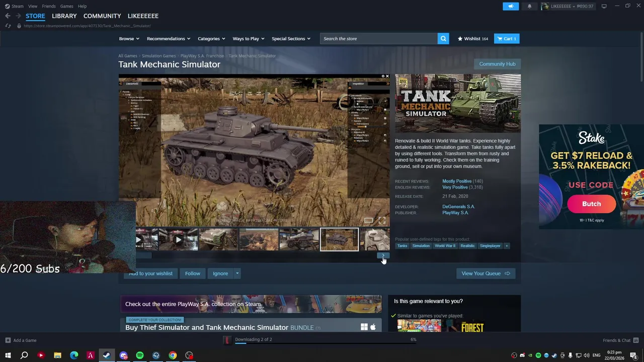Screen dimensions: 644x362
Task: Click the Butch button in Stake ad
Action: pos(591,204)
